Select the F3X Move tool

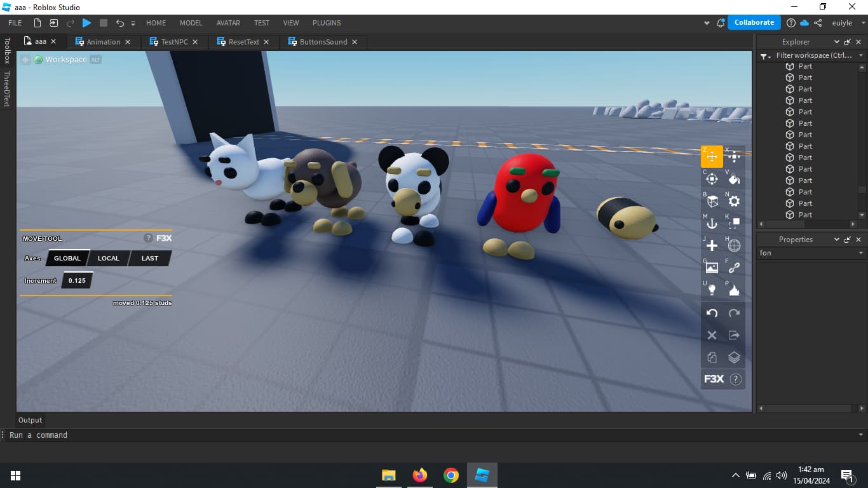pos(712,157)
